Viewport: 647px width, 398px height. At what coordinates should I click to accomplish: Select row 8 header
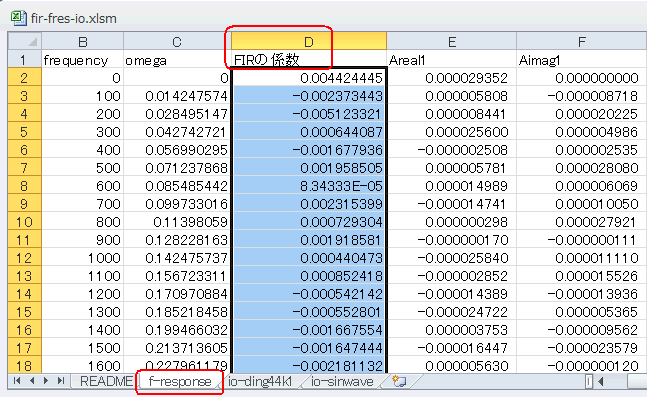pos(24,186)
